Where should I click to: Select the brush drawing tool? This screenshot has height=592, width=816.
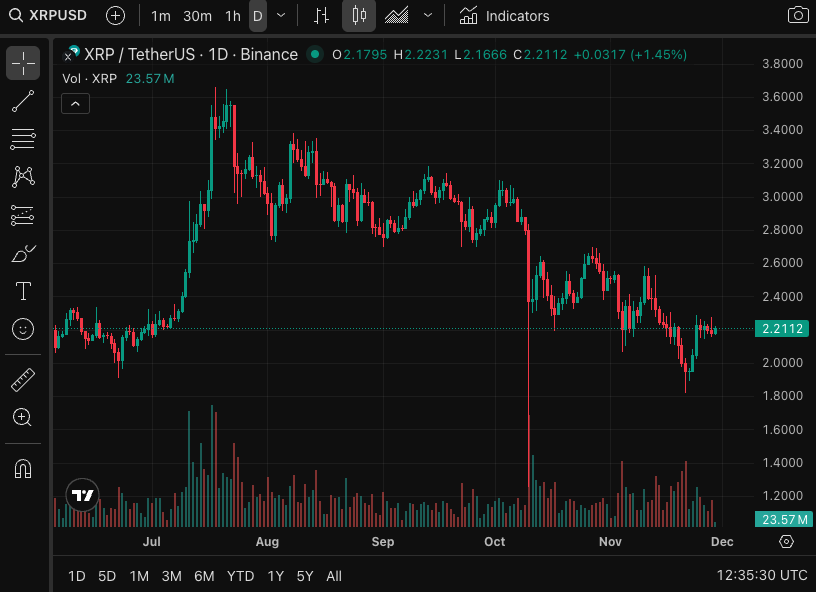(23, 253)
